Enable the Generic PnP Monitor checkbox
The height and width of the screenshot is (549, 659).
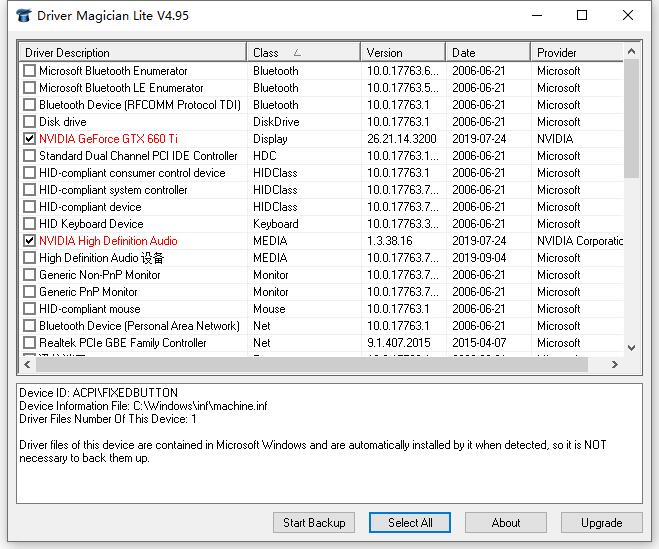[29, 292]
